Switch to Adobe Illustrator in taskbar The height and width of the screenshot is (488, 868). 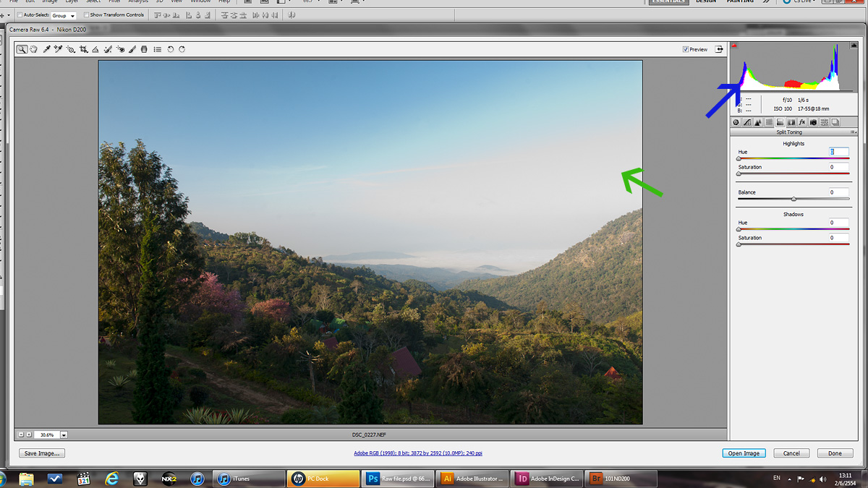pyautogui.click(x=472, y=479)
